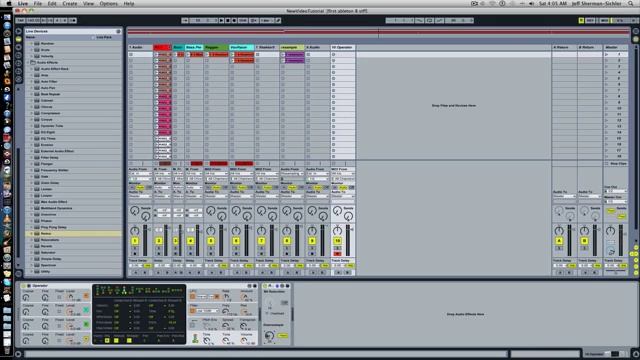Toggle Operator LFO on/off switch
640x360 pixels.
tap(192, 296)
